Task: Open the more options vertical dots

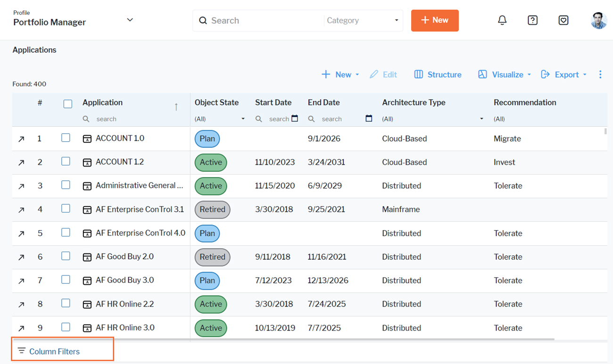Action: [x=600, y=74]
